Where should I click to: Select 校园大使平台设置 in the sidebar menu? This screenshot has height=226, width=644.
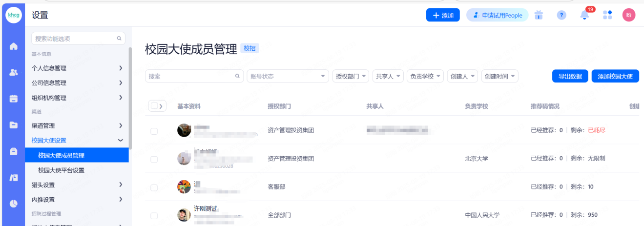coord(61,170)
